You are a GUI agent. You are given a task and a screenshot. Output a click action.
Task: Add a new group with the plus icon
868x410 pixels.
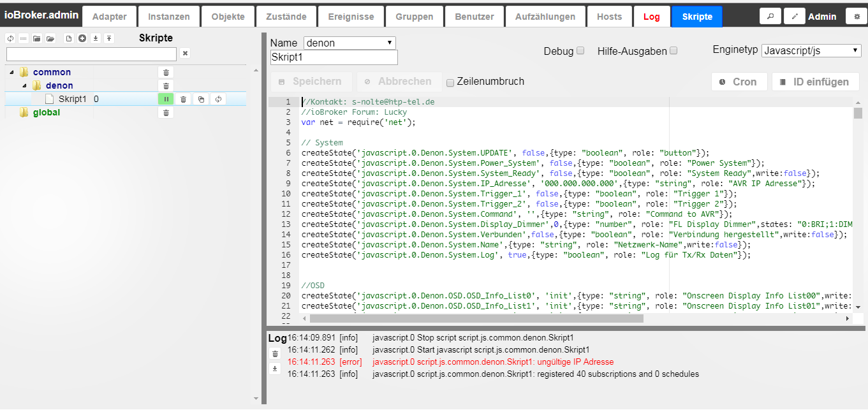tap(82, 38)
